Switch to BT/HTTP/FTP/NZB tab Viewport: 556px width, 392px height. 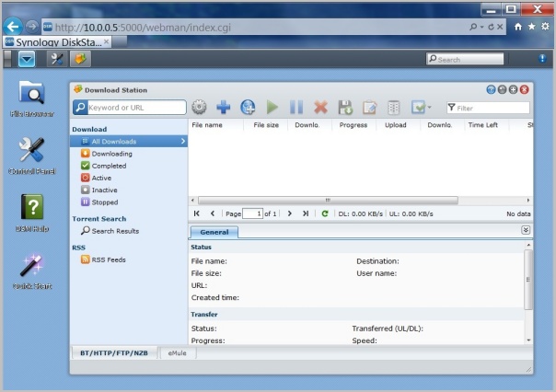coord(114,353)
